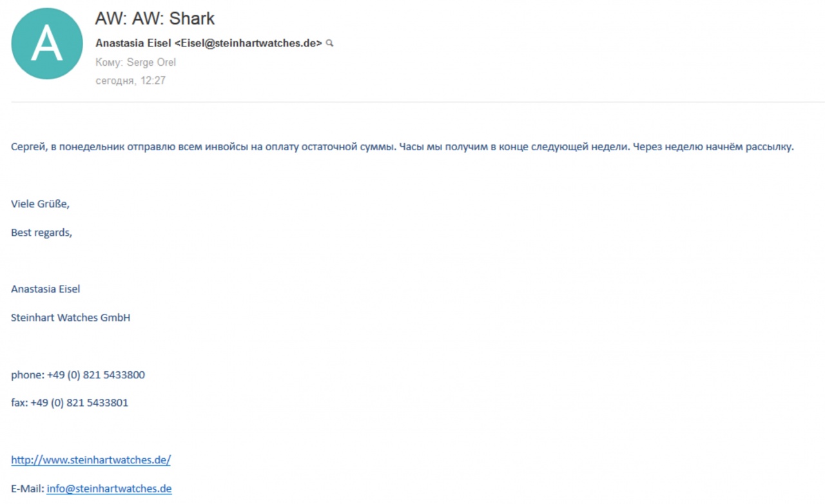Click the Best regards line
Screen dimensions: 825x504
(x=41, y=233)
